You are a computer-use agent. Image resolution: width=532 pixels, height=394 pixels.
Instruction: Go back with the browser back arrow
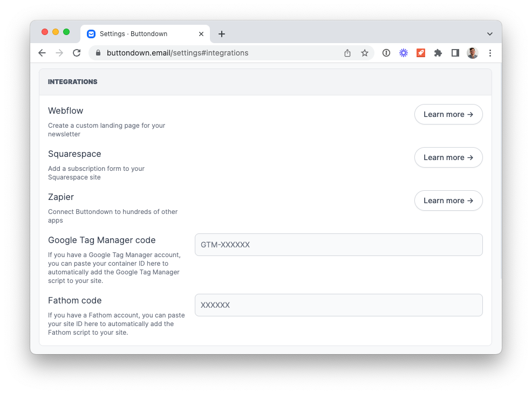(42, 53)
